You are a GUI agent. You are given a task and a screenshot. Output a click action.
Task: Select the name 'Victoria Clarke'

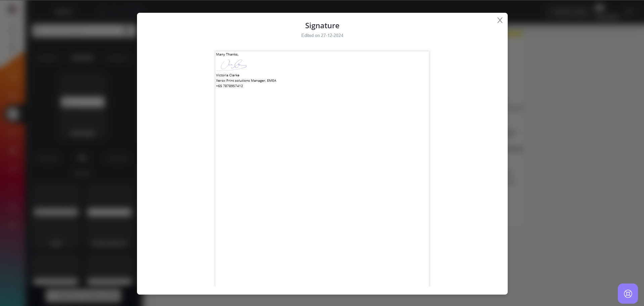228,75
